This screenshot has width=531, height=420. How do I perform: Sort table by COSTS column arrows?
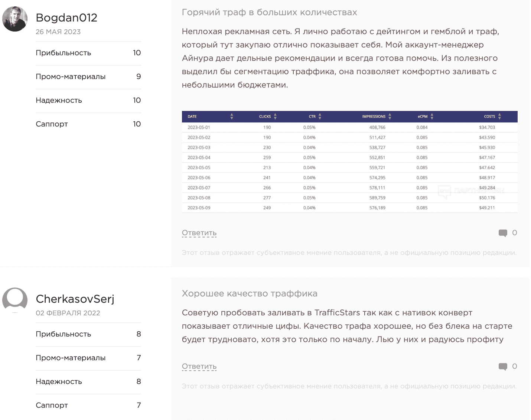tap(499, 117)
